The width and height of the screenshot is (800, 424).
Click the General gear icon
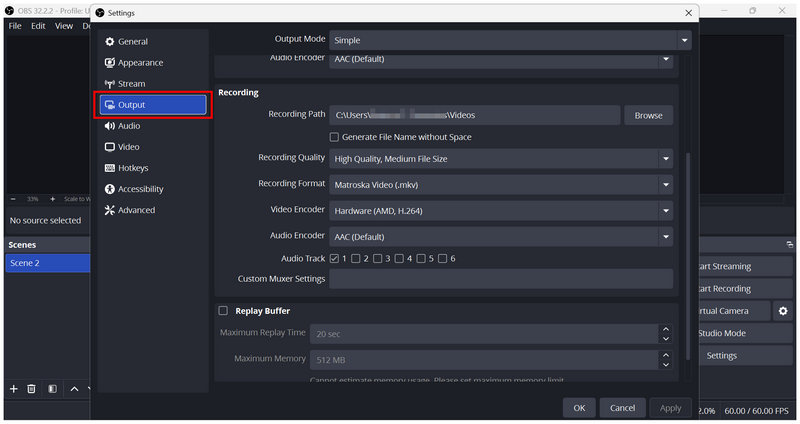(x=110, y=42)
